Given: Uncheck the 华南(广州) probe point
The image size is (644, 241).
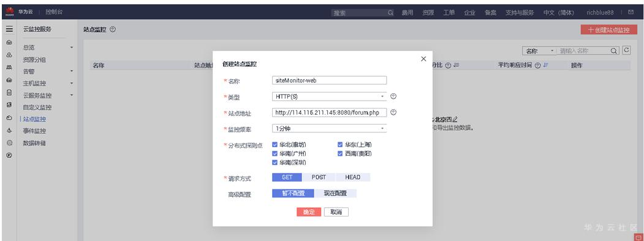Looking at the screenshot, I should [x=275, y=154].
